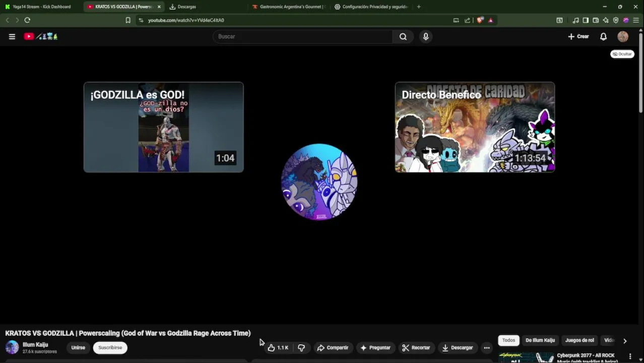Click the Crear create button
This screenshot has height=363, width=644.
[578, 36]
